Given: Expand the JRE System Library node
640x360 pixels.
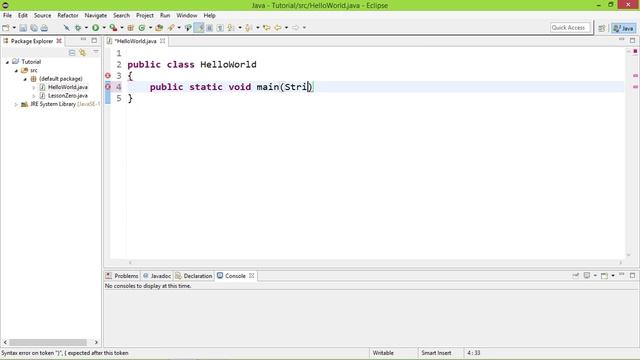Looking at the screenshot, I should [16, 104].
